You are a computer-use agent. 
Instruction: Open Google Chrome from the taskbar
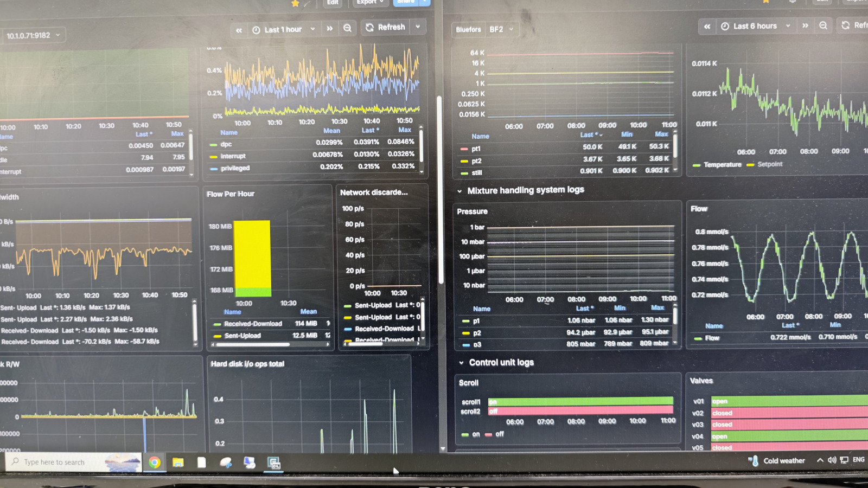[x=155, y=462]
